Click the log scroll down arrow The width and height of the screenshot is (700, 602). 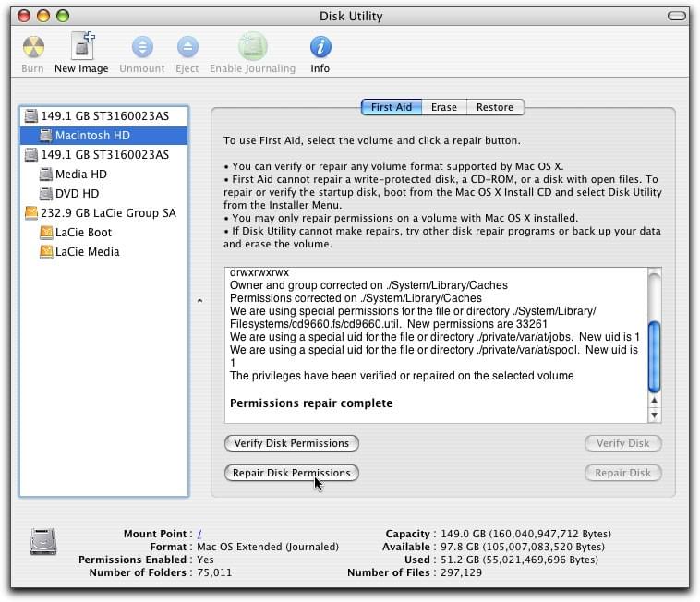tap(654, 415)
